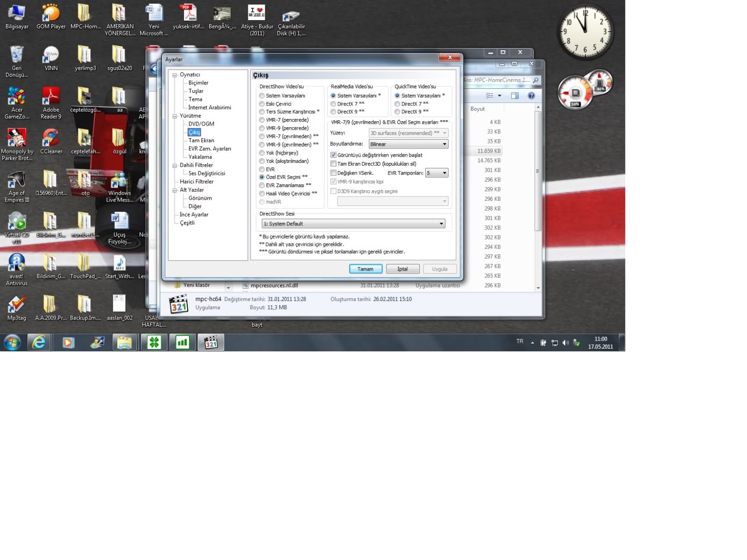Click Explorer search box MPC-HomeCinema
This screenshot has height=560, width=747.
point(502,80)
